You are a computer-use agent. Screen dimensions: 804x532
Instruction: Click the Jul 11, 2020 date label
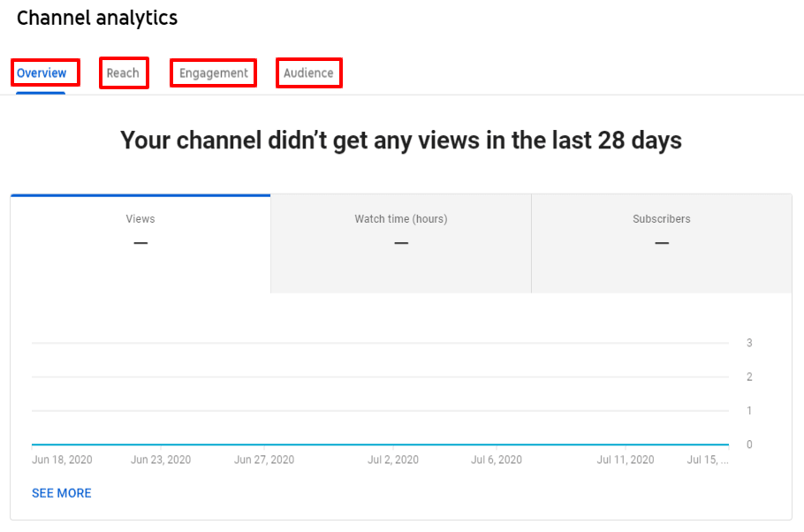tap(626, 460)
